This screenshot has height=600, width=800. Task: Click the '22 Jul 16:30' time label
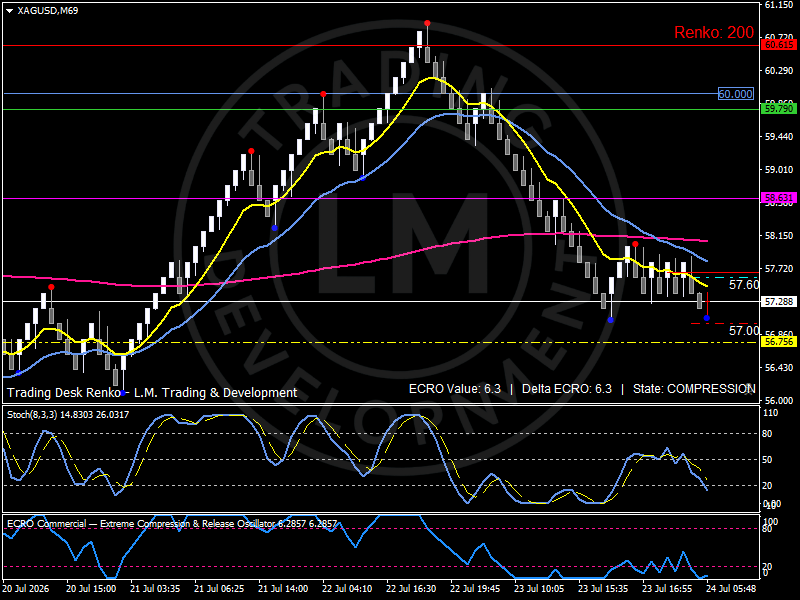411,588
